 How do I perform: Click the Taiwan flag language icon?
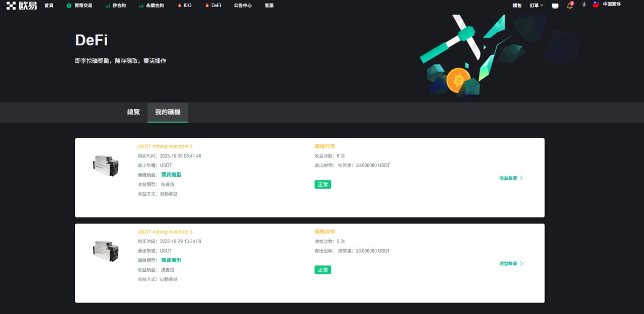(596, 5)
